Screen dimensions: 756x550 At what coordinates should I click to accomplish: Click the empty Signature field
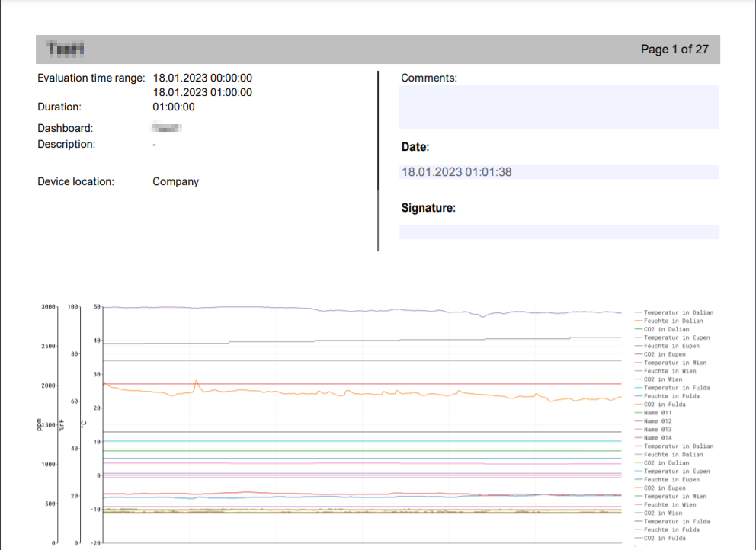559,232
